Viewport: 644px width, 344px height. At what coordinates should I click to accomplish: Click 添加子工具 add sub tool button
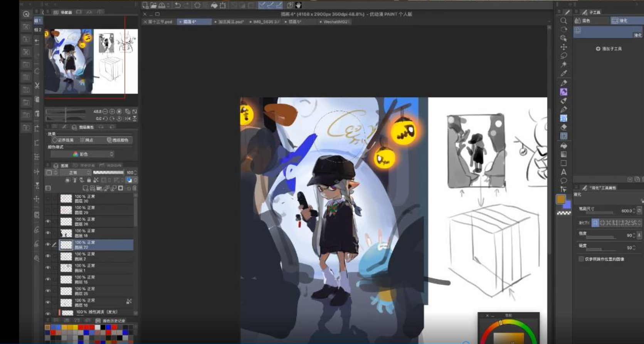coord(609,49)
